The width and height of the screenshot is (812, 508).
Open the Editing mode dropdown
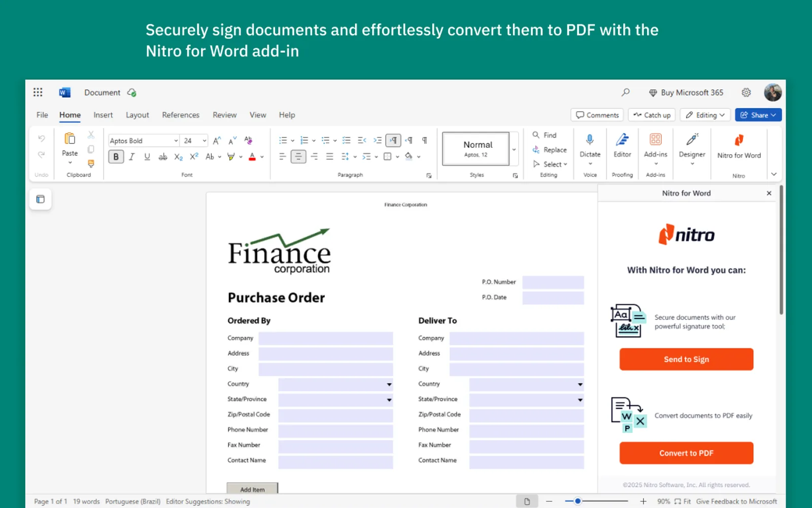[x=705, y=115]
